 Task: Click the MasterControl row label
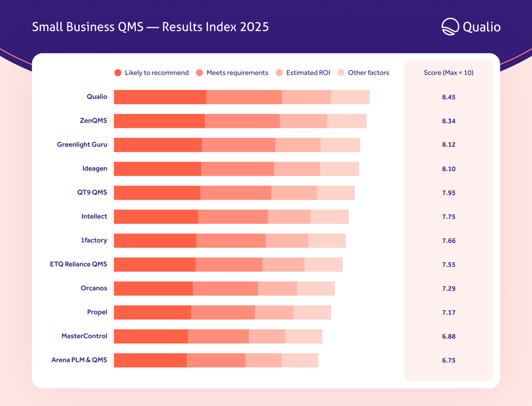pos(84,336)
